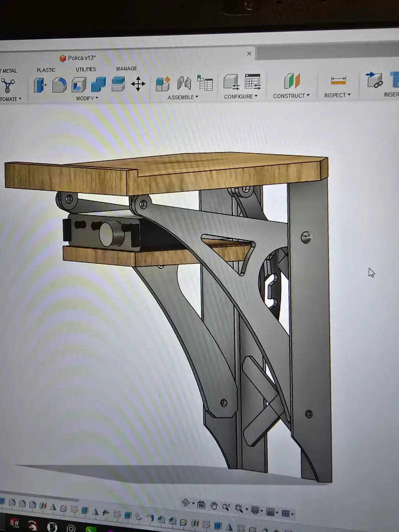Select the Combine tool in Modify
Image resolution: width=399 pixels, height=532 pixels.
tap(98, 84)
